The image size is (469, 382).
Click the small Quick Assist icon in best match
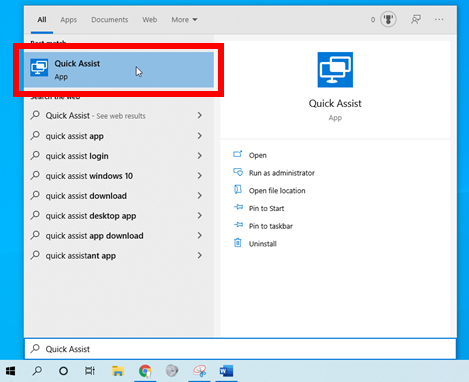pyautogui.click(x=39, y=68)
